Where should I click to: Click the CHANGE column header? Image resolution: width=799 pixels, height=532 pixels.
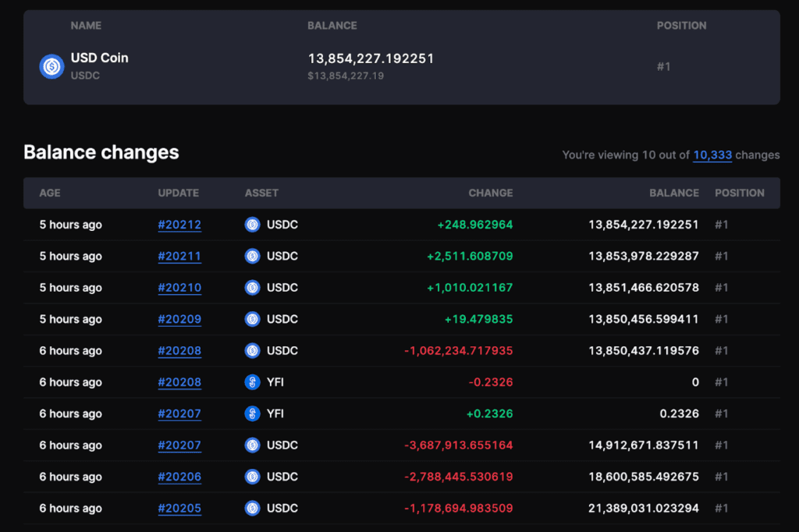[492, 193]
